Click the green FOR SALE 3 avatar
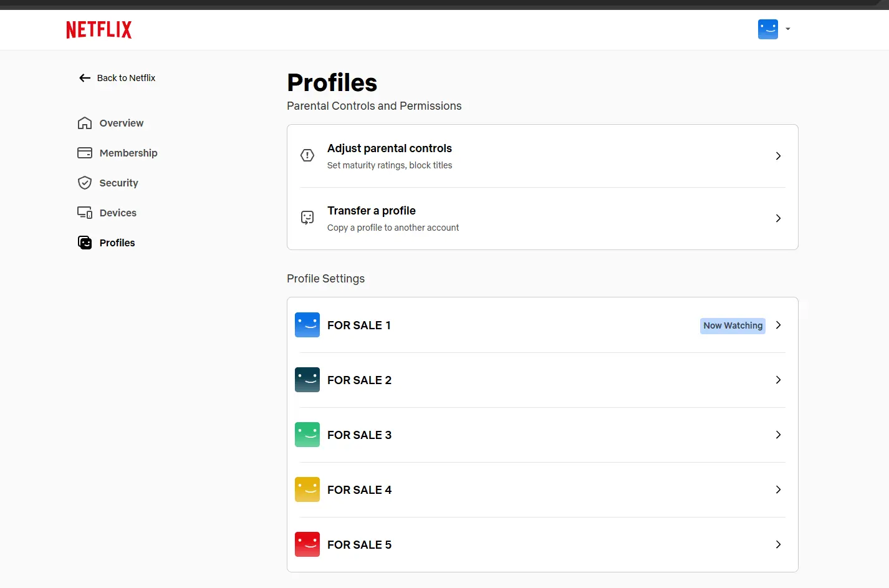 coord(307,435)
